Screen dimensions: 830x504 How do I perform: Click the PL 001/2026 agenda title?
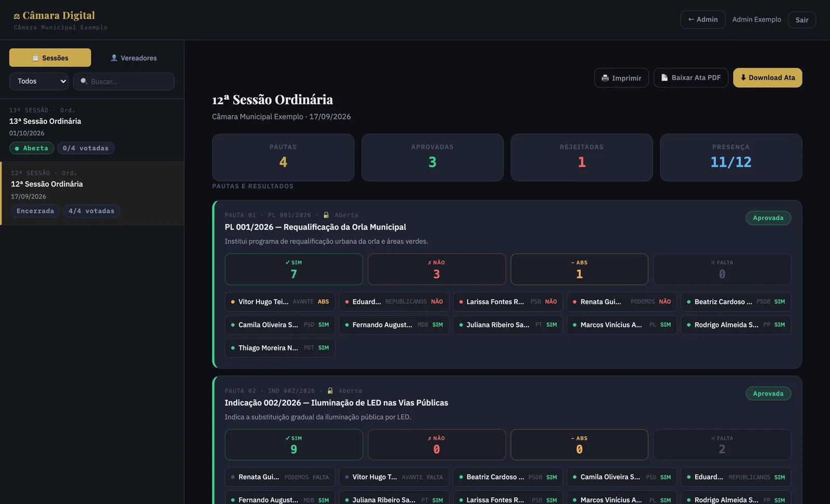pyautogui.click(x=315, y=227)
